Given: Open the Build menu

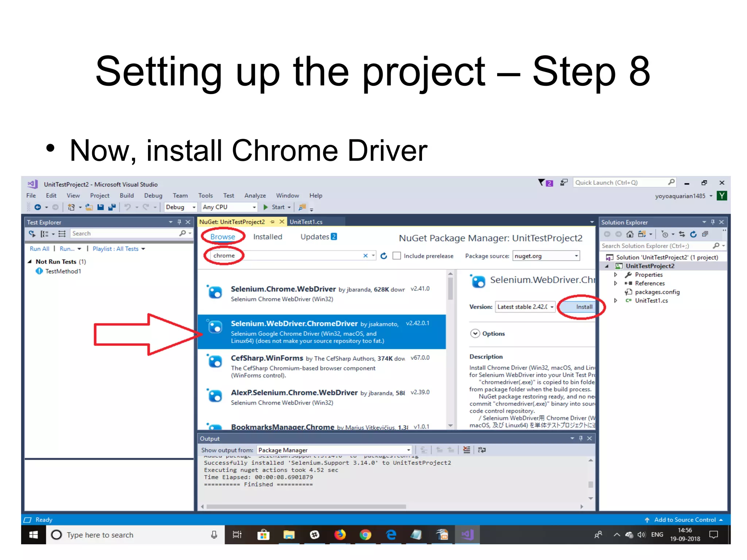Looking at the screenshot, I should click(x=127, y=196).
